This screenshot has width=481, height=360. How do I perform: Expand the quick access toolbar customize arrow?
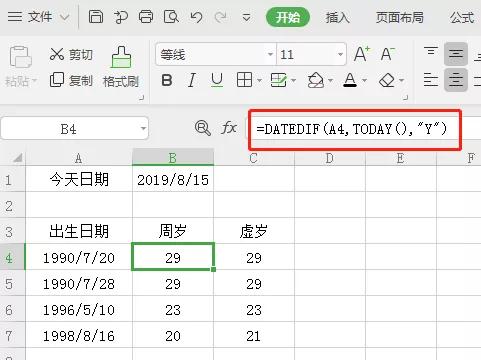pos(246,17)
